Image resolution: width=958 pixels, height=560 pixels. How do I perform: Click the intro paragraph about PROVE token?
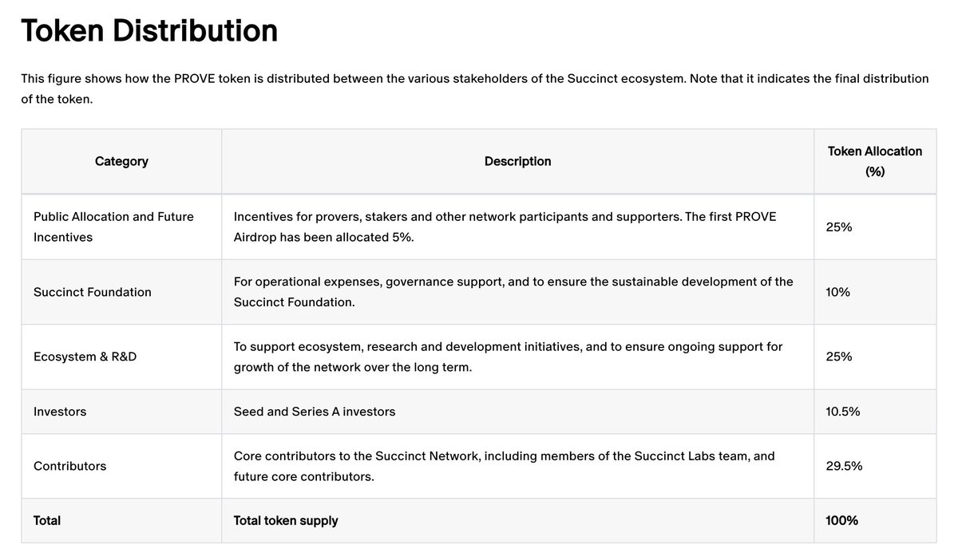click(475, 89)
